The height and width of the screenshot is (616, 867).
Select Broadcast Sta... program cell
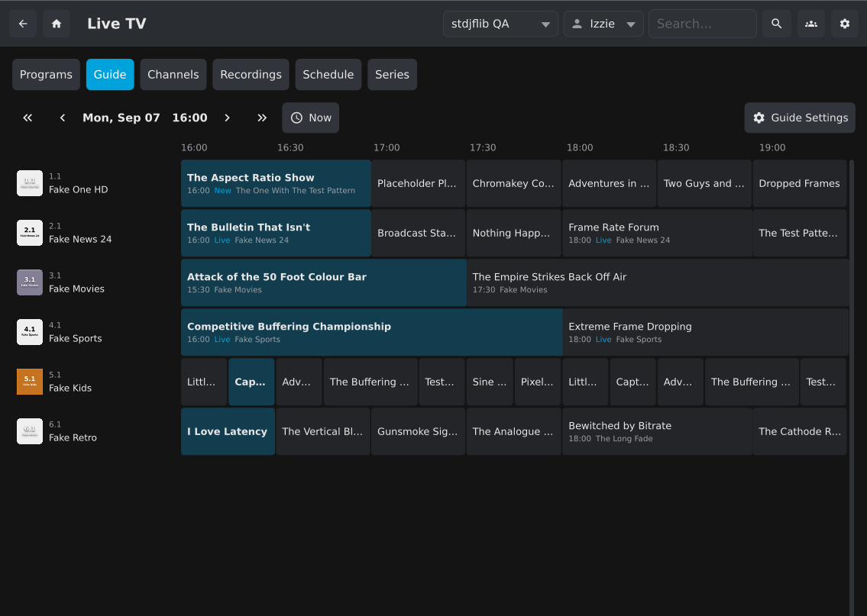[418, 233]
